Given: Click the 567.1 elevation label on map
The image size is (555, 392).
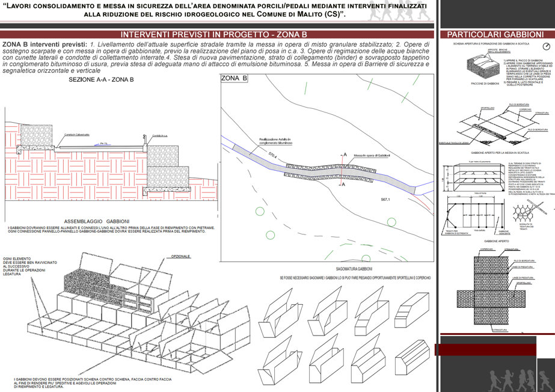Looking at the screenshot, I should (x=385, y=200).
